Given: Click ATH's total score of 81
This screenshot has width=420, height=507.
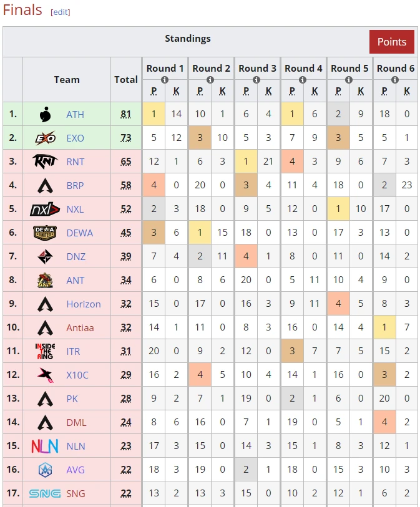Looking at the screenshot, I should point(126,115).
